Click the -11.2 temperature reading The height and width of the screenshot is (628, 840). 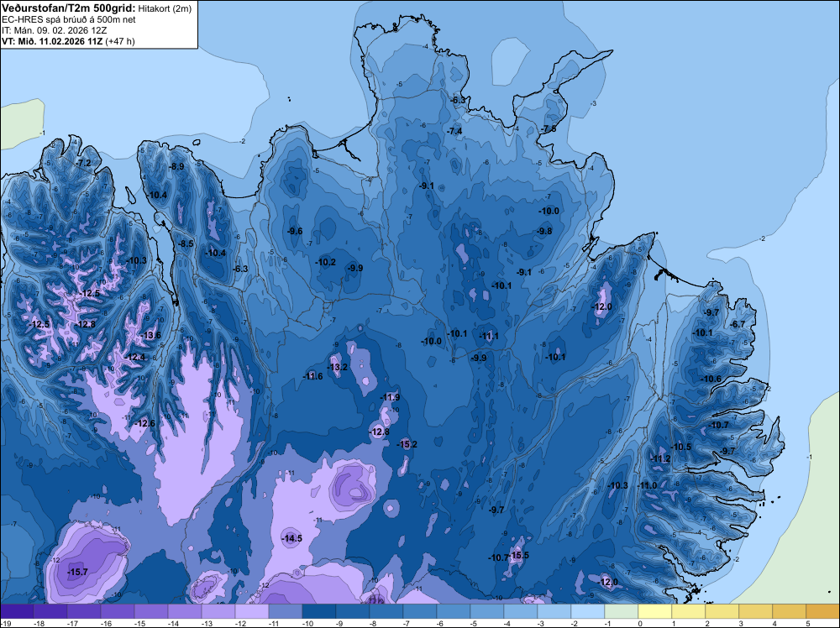pos(660,458)
